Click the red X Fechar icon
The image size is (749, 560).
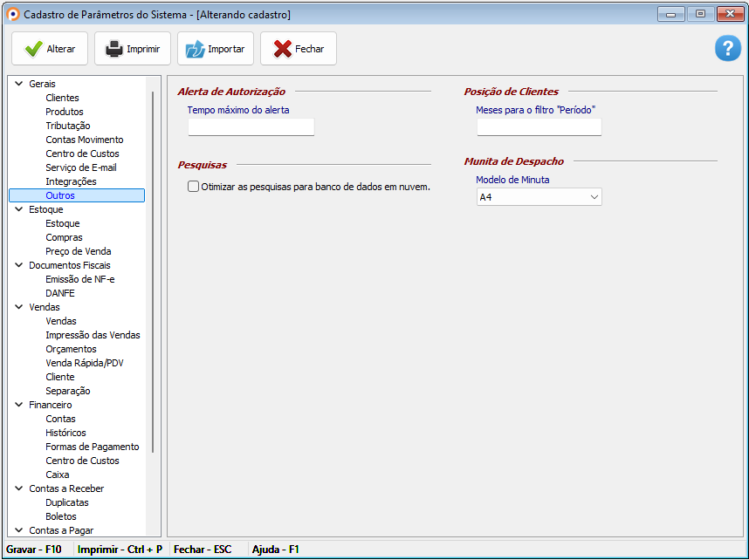tap(282, 49)
